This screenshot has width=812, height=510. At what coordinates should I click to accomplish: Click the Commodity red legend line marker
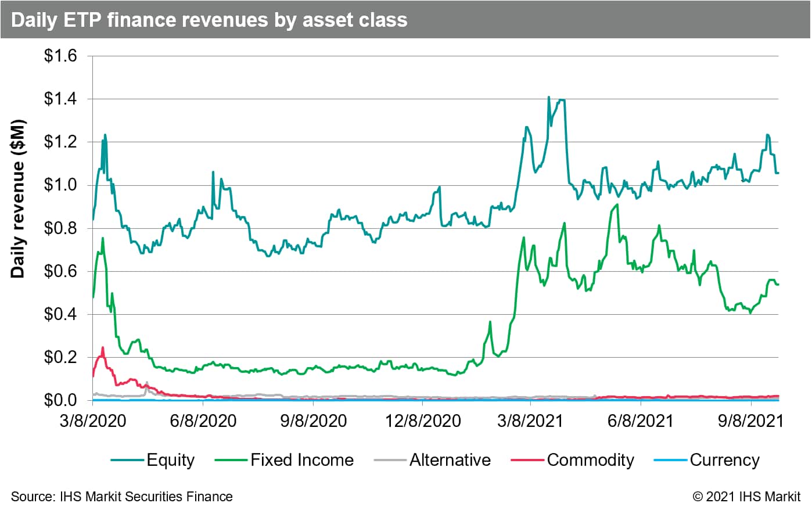click(x=528, y=461)
